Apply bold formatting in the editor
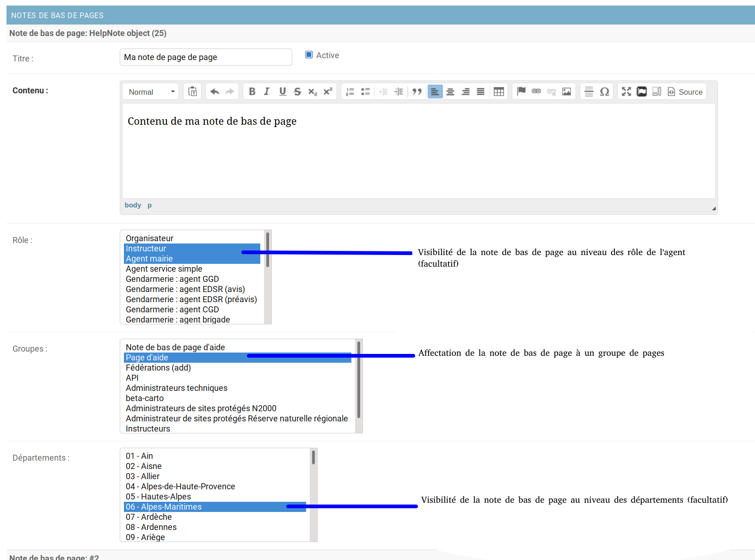Screen dimensions: 755x560 tap(252, 91)
